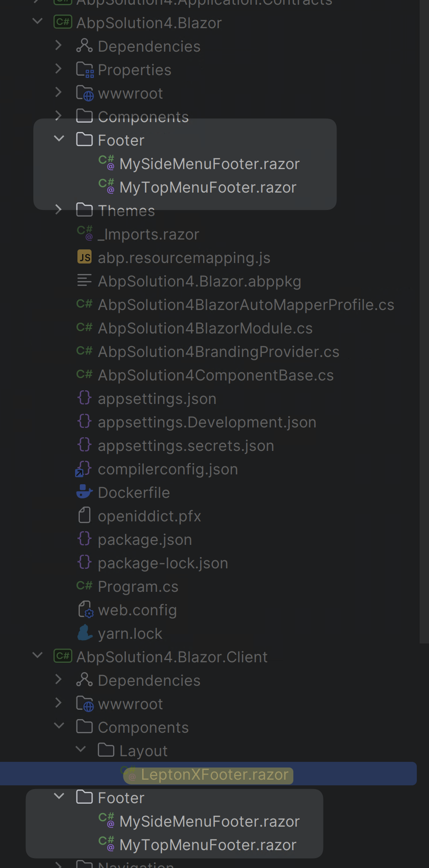The height and width of the screenshot is (868, 429).
Task: Click the JS icon of abp.resourcemapping.js
Action: click(x=84, y=257)
